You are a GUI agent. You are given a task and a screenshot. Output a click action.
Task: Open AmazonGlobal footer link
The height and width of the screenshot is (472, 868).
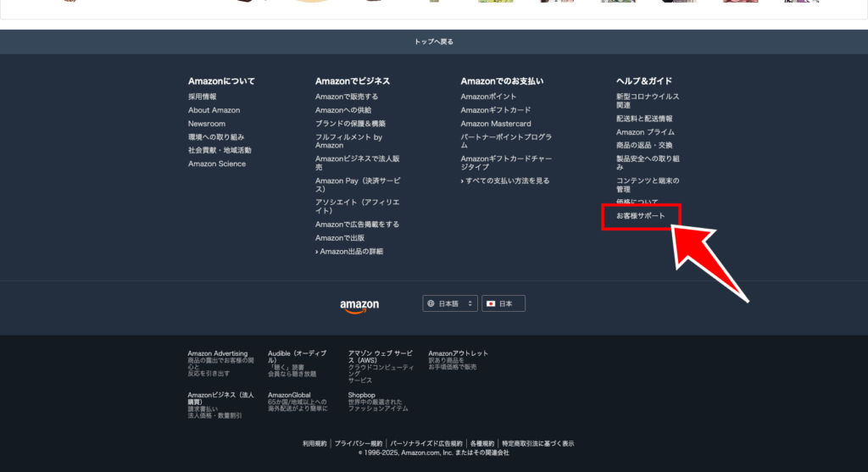click(290, 395)
